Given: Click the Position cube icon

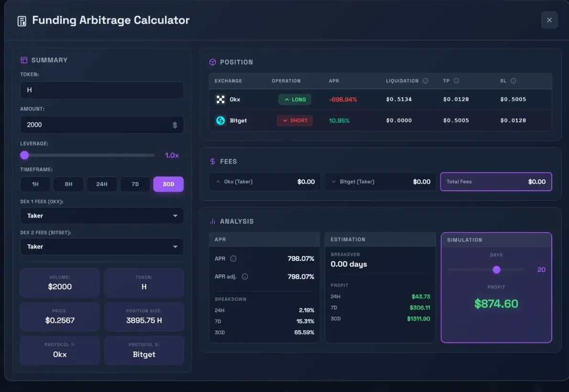Looking at the screenshot, I should coord(213,62).
